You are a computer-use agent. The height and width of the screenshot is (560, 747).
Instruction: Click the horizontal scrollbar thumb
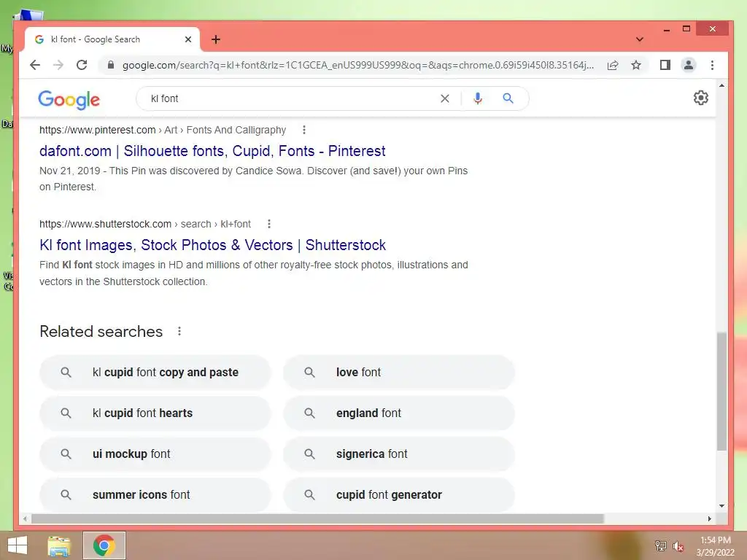tap(318, 518)
